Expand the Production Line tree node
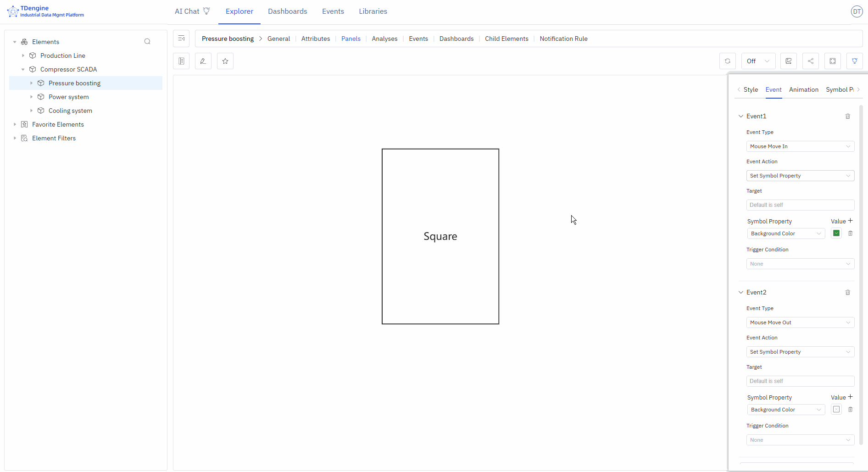This screenshot has width=868, height=472. (23, 56)
